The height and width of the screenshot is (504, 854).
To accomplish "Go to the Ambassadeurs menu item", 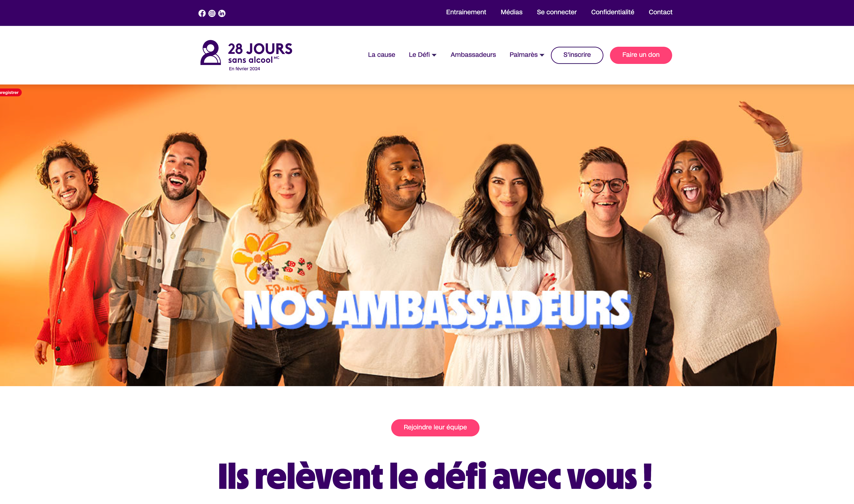I will [473, 55].
